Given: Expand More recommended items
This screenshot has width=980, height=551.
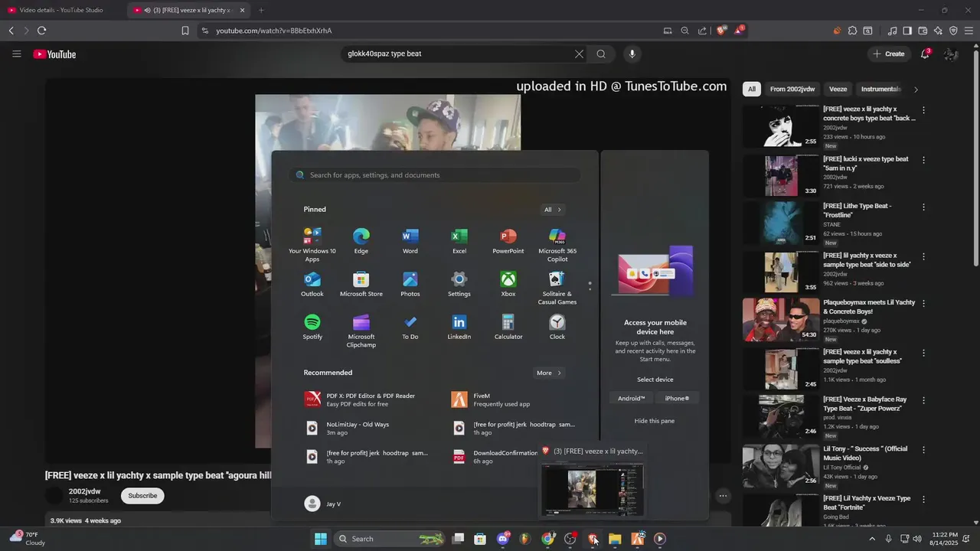Looking at the screenshot, I should (x=549, y=373).
